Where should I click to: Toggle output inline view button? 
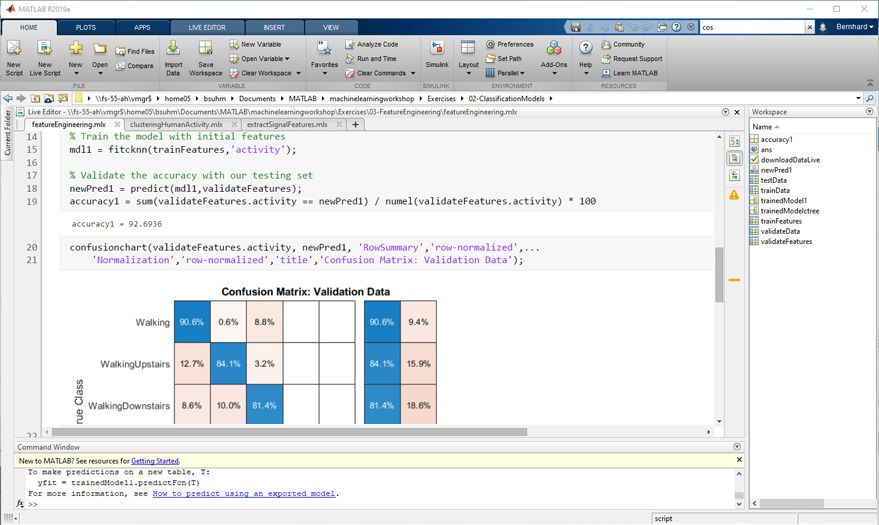coord(733,158)
